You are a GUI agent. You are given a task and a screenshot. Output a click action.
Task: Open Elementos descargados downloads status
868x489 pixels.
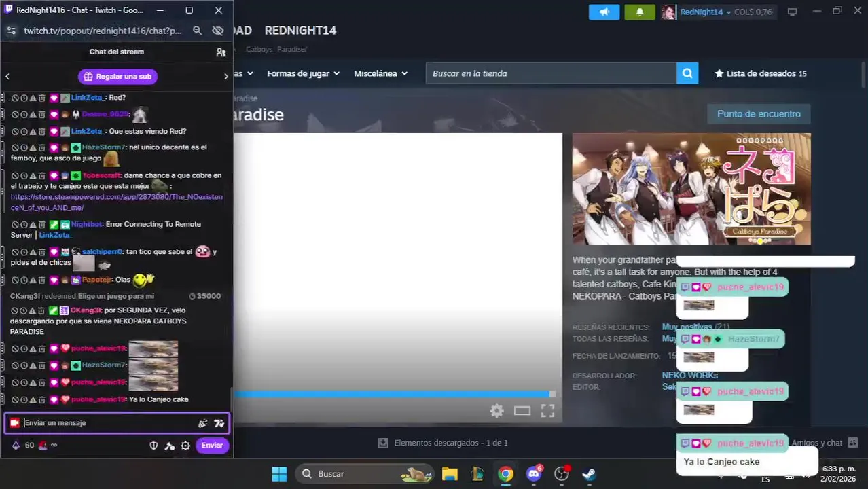[x=443, y=443]
